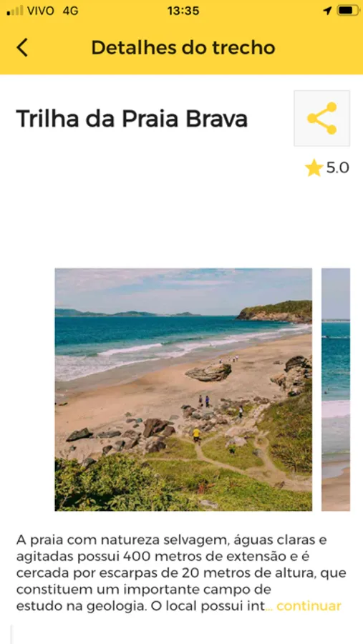Go back using the header arrow
The height and width of the screenshot is (644, 363).
pyautogui.click(x=22, y=48)
